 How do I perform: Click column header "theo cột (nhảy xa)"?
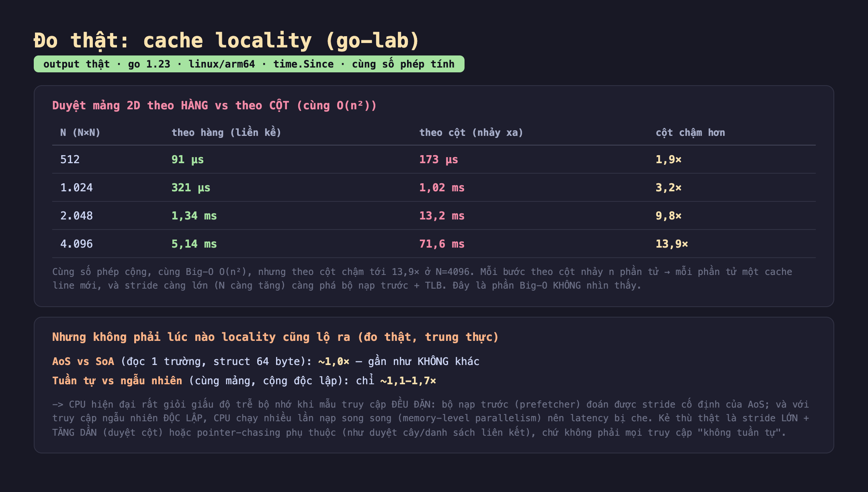471,133
